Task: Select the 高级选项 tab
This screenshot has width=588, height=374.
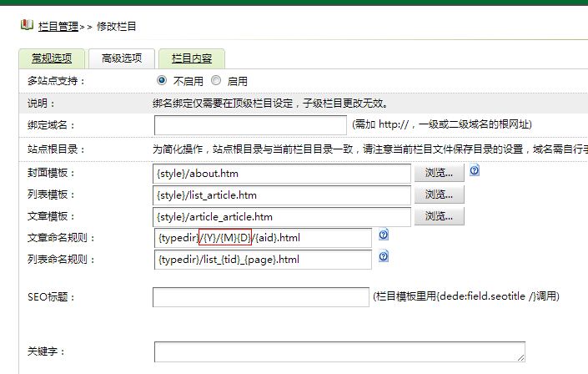Action: pos(121,58)
